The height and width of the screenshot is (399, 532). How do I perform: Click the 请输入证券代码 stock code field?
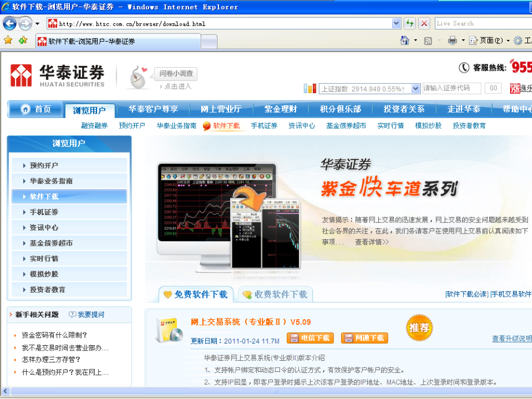[452, 88]
